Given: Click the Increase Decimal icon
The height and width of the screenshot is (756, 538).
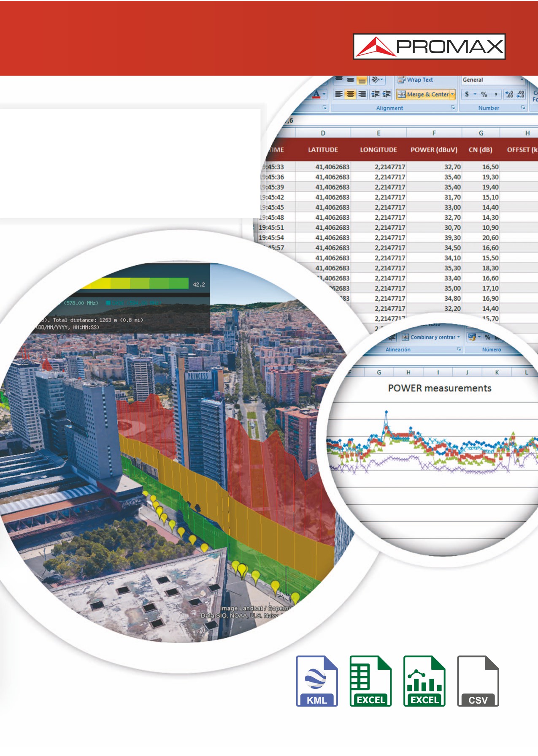Looking at the screenshot, I should pyautogui.click(x=509, y=94).
